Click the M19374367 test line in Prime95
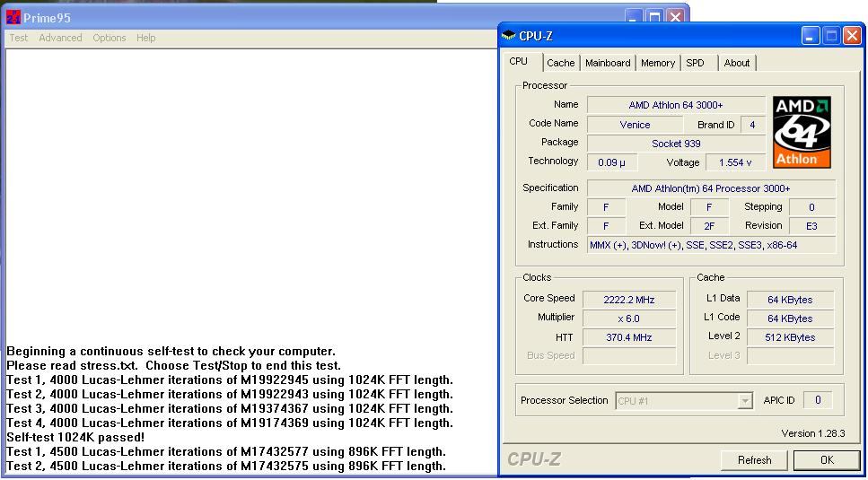The height and width of the screenshot is (480, 868). [x=230, y=408]
